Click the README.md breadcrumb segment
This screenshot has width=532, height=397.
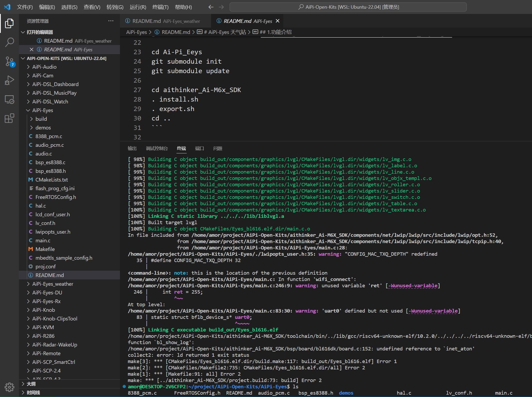(x=173, y=32)
